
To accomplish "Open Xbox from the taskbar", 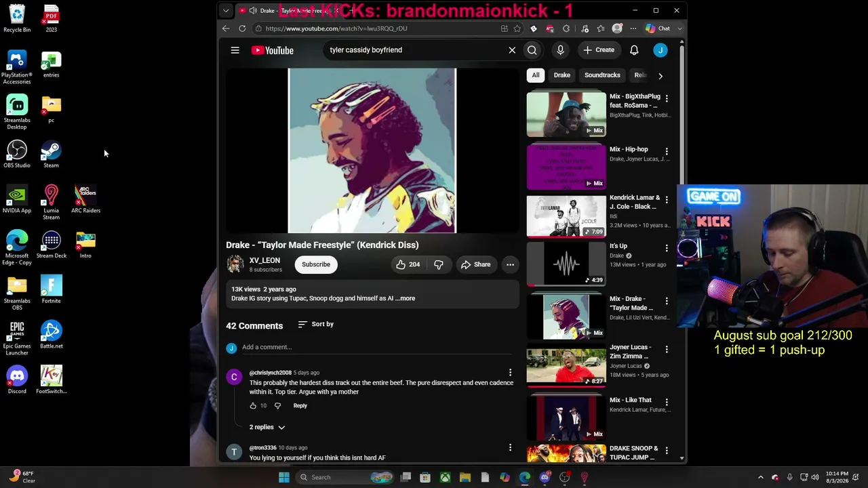I will (x=445, y=477).
